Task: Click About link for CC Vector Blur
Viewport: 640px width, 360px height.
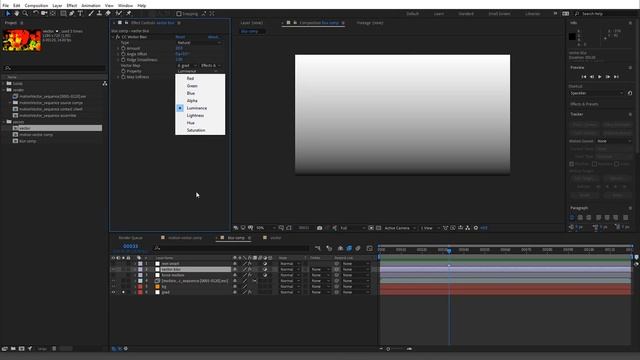Action: click(213, 37)
